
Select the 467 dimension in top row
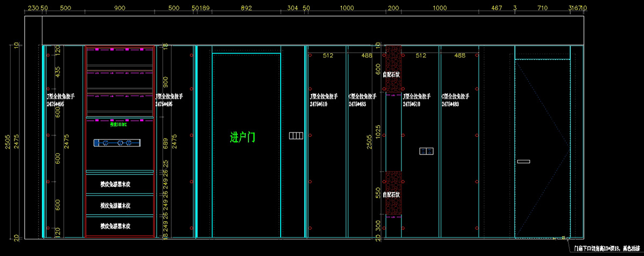(497, 8)
